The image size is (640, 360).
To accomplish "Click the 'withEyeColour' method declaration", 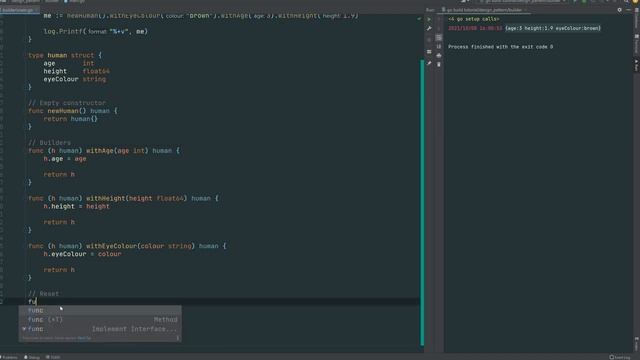I will coord(127,246).
